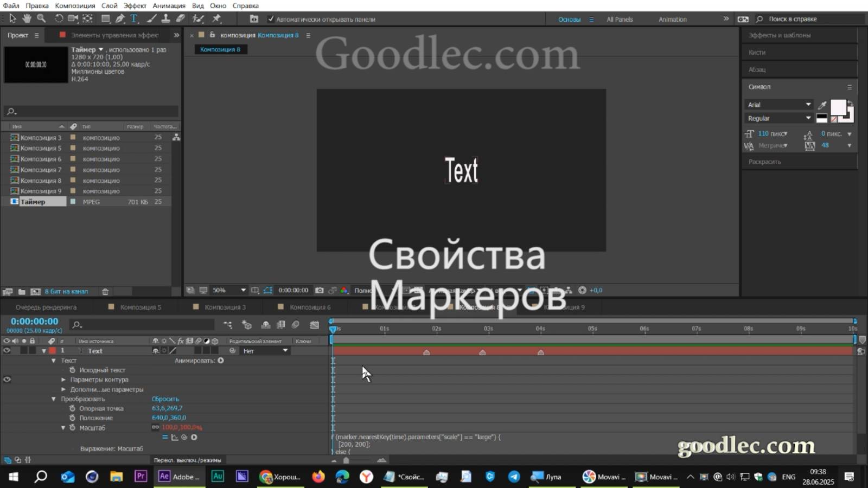Open the Regular font style dropdown
The image size is (868, 488).
(779, 118)
